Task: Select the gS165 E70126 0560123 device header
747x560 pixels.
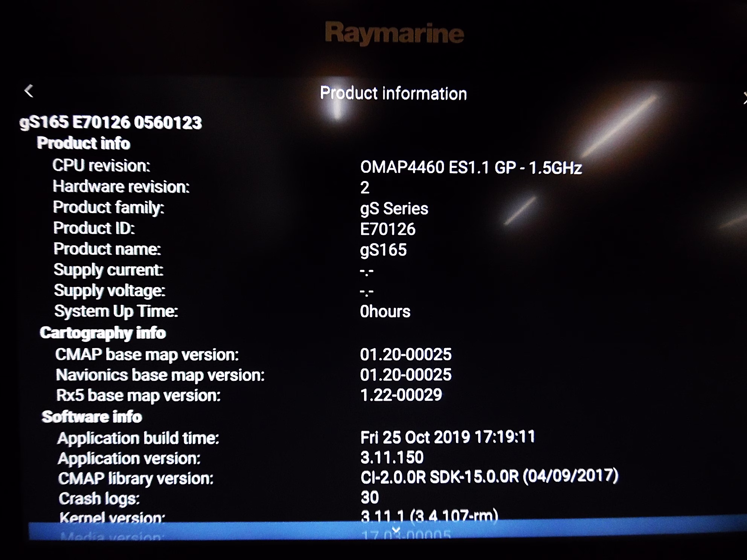Action: coord(111,122)
